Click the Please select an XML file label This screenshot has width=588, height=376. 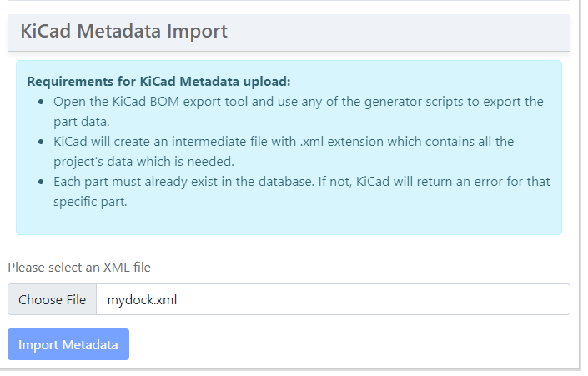click(79, 268)
